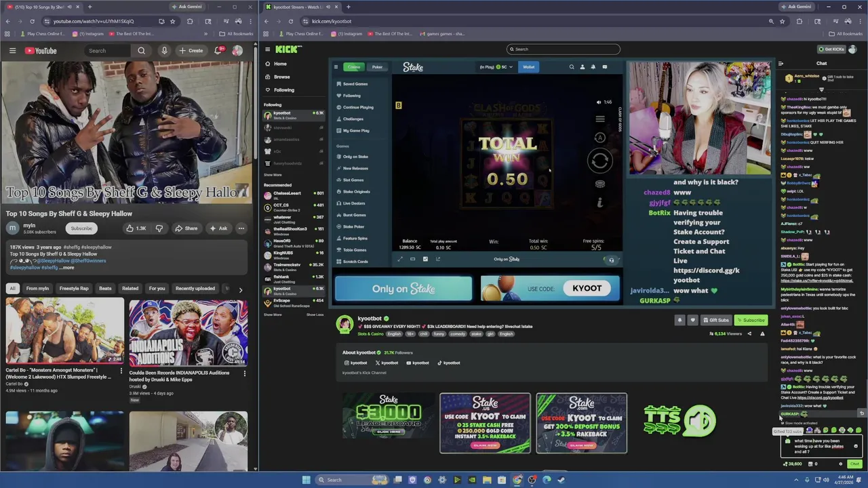This screenshot has height=488, width=868.
Task: Open Cartel Bo Monsters Amongst Monsters thumbnail
Action: (x=65, y=331)
